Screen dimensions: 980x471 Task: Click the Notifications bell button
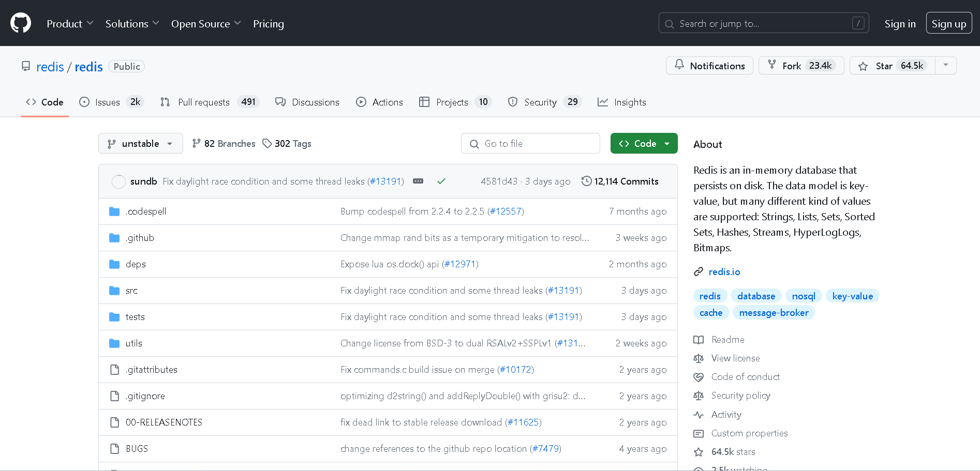coord(709,66)
